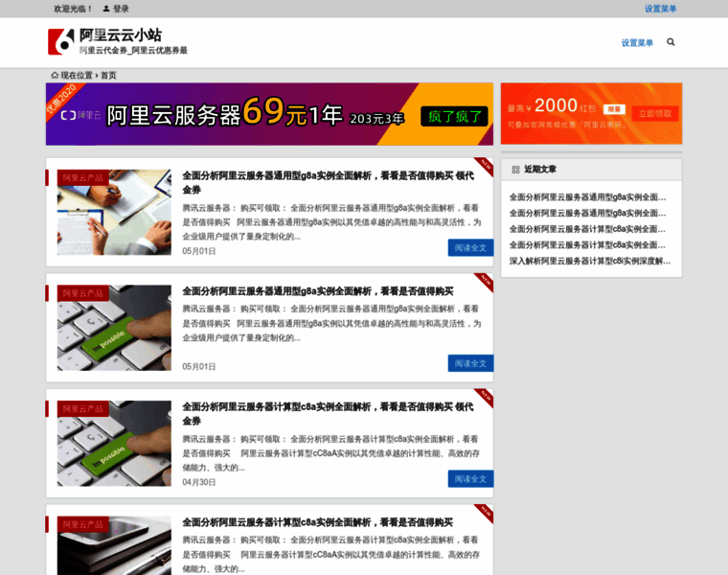Open the 阿里云服务器69元1年 banner ad
Screen dimensions: 728x575
point(269,114)
